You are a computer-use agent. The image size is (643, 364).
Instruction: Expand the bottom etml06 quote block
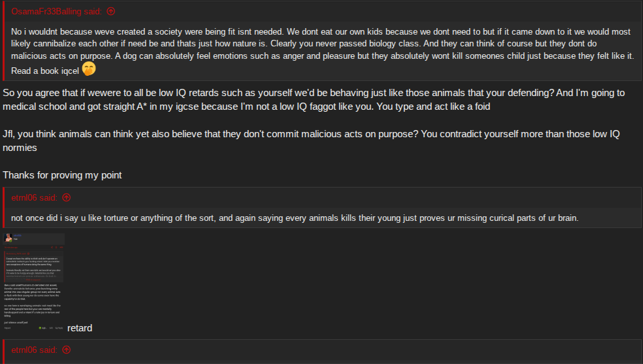[322, 352]
